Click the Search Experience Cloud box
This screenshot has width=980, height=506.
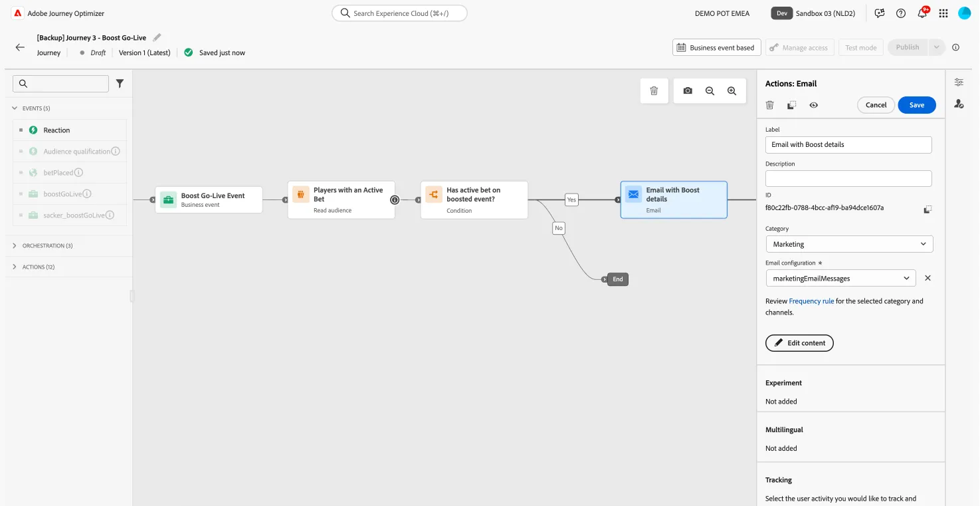(399, 13)
